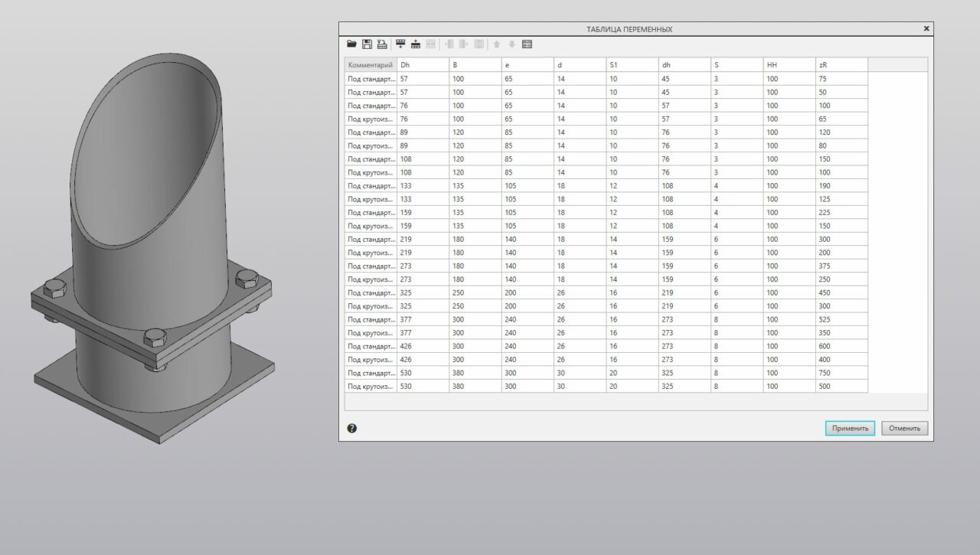This screenshot has width=980, height=555.
Task: Select the zR cell with value 120
Action: (x=841, y=132)
